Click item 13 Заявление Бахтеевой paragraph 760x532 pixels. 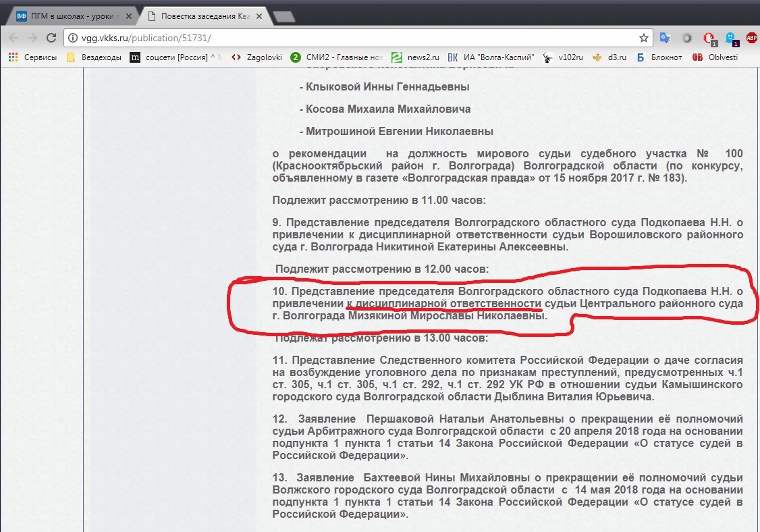508,496
